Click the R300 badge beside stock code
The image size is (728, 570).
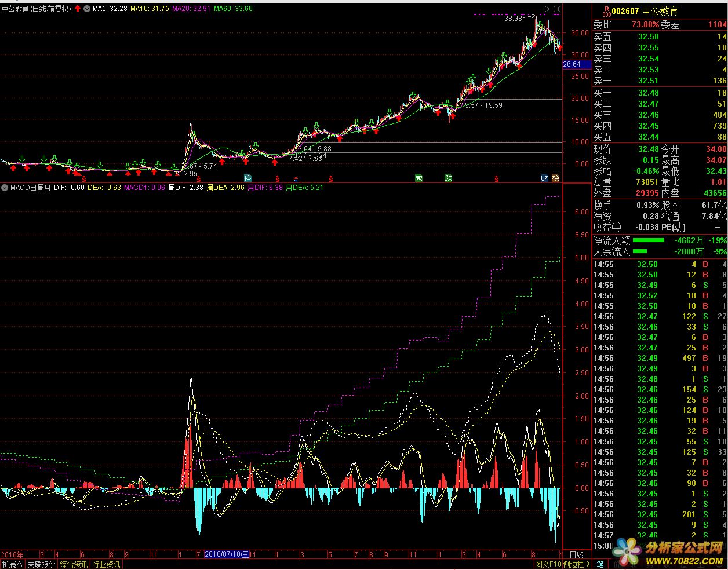coord(607,11)
